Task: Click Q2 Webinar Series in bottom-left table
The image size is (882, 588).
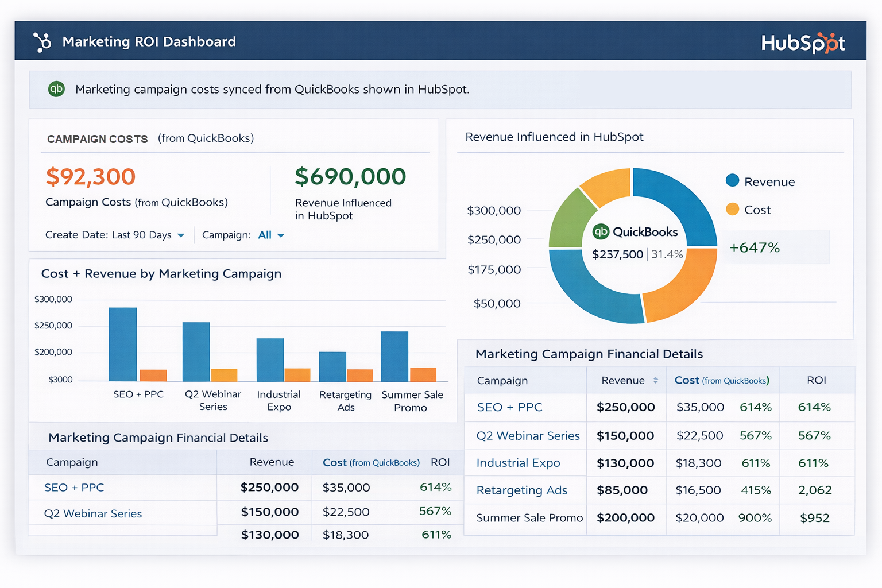Action: pos(93,514)
